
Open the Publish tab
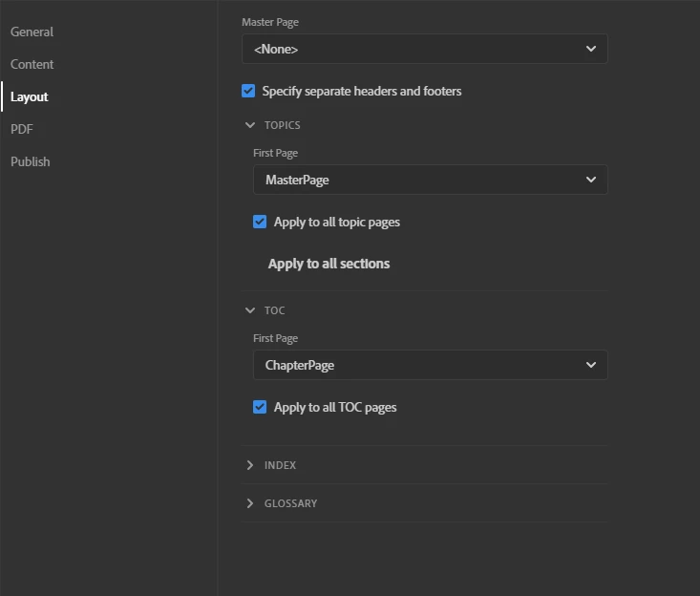click(x=31, y=161)
